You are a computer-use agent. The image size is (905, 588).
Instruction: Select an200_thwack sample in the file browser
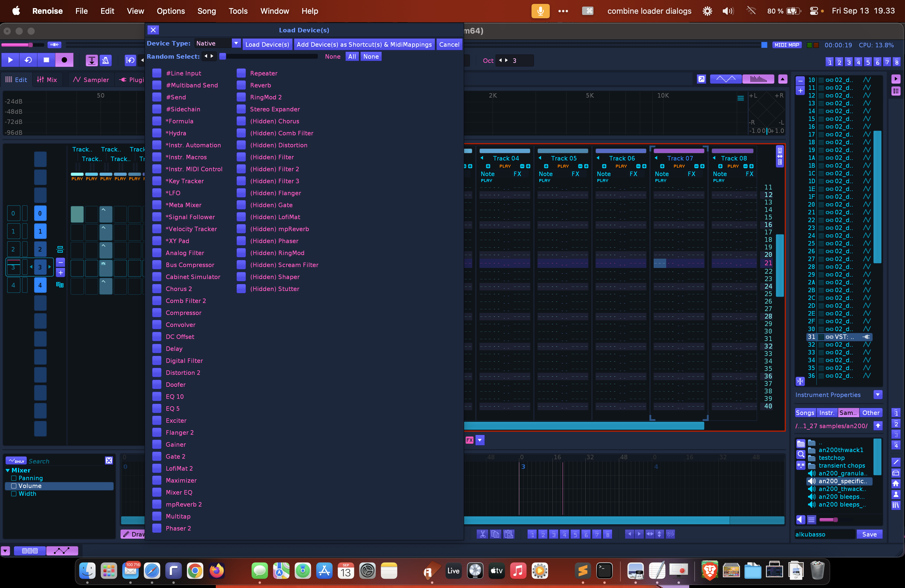point(842,489)
